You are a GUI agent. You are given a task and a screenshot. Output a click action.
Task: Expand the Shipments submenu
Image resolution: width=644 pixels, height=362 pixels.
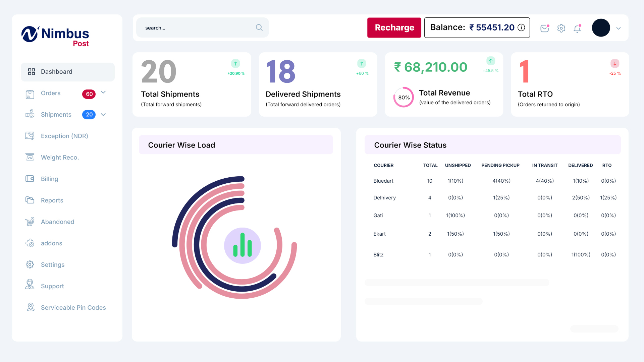103,114
